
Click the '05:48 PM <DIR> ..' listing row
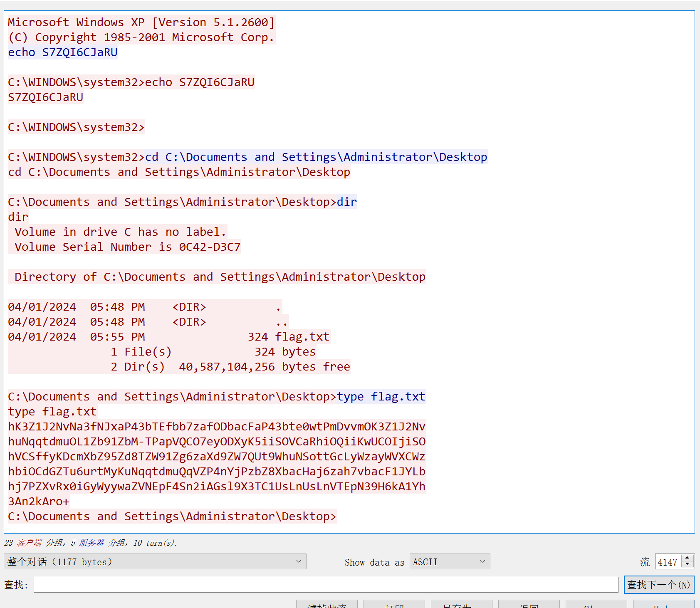click(x=148, y=321)
